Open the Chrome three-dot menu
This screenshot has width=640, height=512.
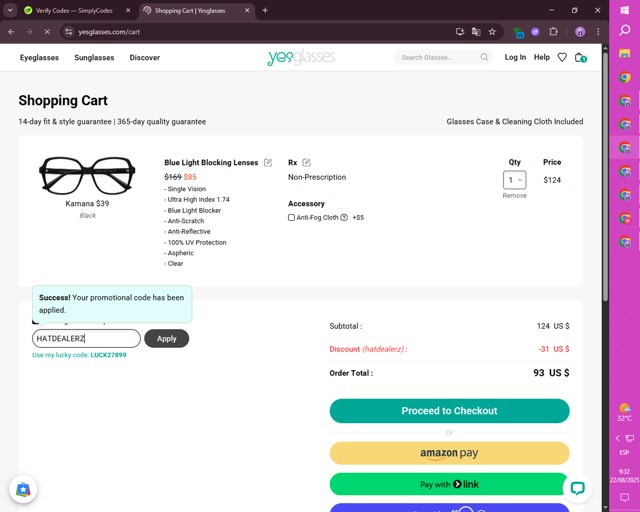pos(598,32)
